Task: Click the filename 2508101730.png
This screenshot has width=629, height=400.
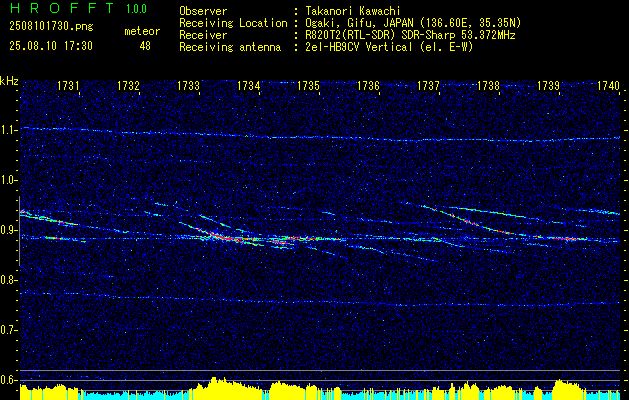Action: (x=51, y=26)
